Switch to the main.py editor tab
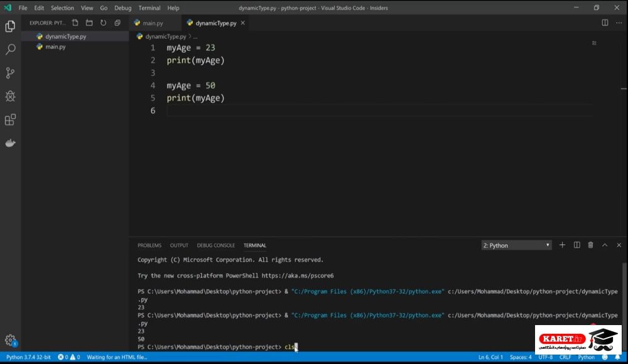 [155, 23]
